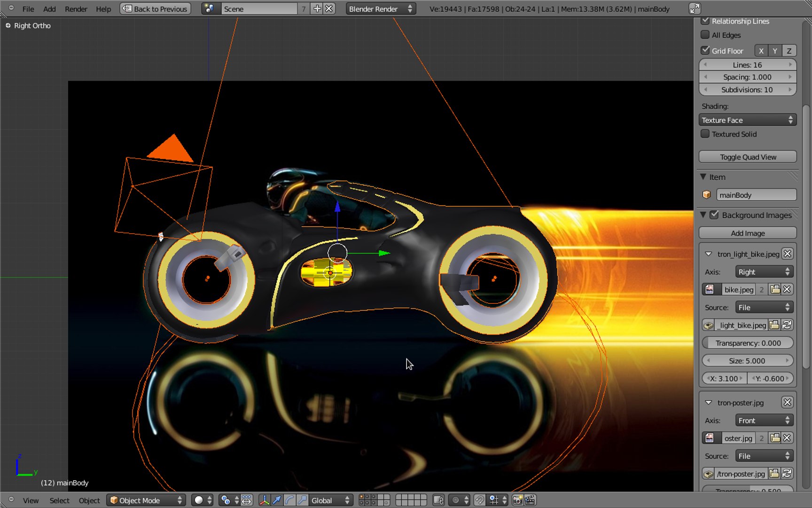Browse image datablock icon beside bike.jpeg
The image size is (812, 508).
pyautogui.click(x=711, y=289)
